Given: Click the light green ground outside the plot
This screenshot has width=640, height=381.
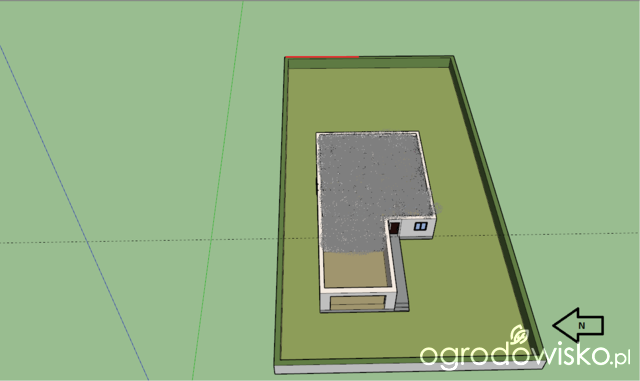Looking at the screenshot, I should point(122,123).
